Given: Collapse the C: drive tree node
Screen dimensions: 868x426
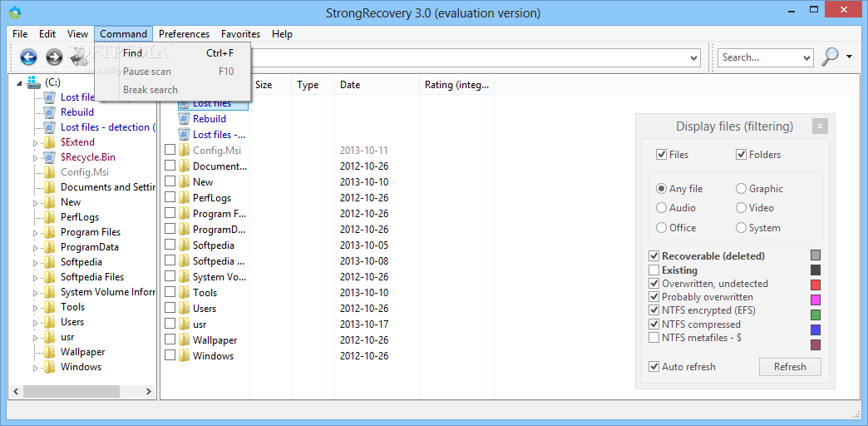Looking at the screenshot, I should tap(20, 83).
